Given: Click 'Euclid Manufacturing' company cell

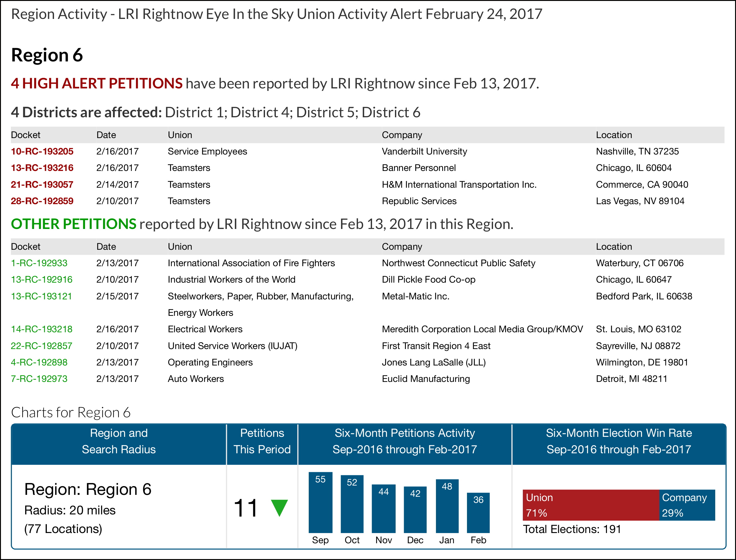Looking at the screenshot, I should pyautogui.click(x=426, y=379).
